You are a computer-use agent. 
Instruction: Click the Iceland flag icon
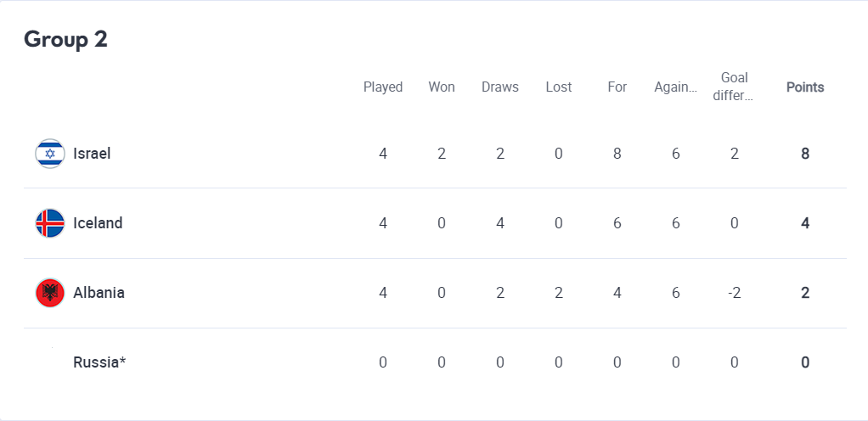(x=50, y=223)
